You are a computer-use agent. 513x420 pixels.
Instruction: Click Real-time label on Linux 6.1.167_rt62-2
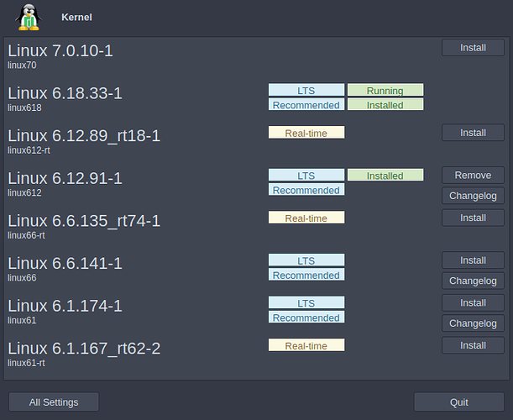tap(306, 345)
